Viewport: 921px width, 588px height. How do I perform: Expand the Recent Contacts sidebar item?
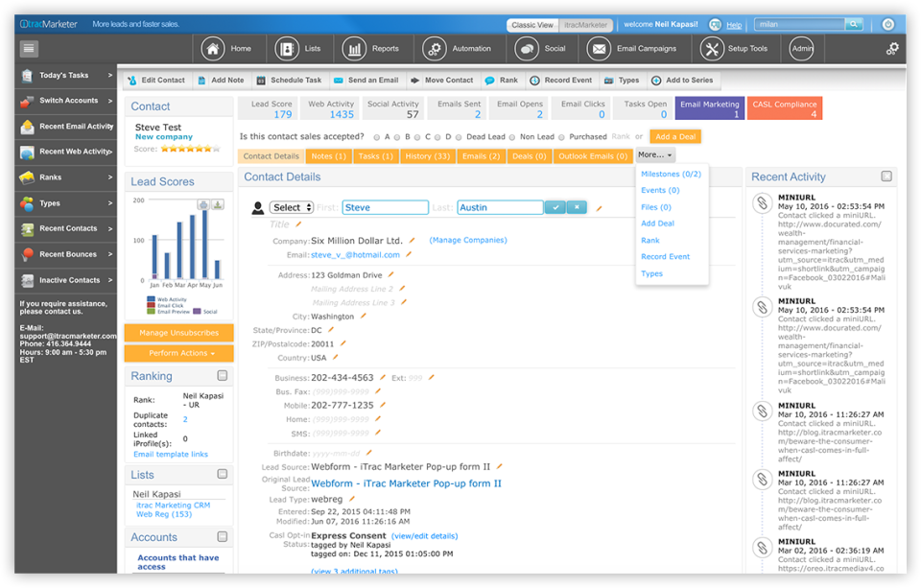pos(109,228)
